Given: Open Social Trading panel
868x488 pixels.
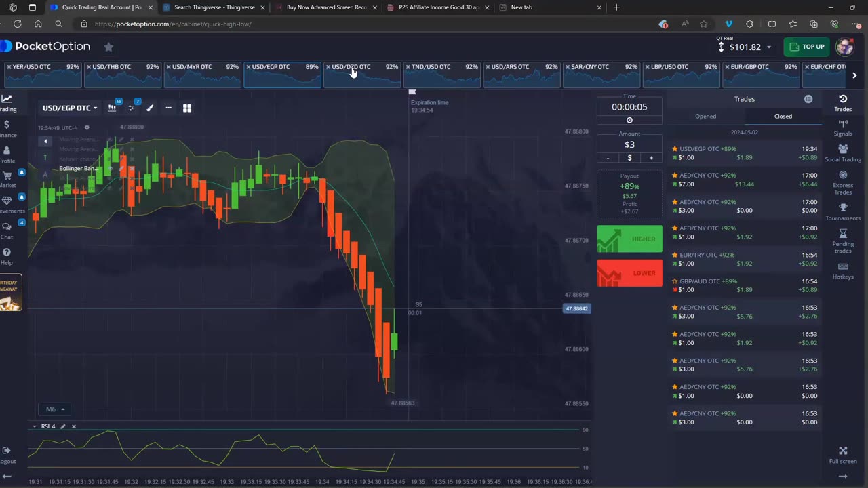Looking at the screenshot, I should coord(843,153).
